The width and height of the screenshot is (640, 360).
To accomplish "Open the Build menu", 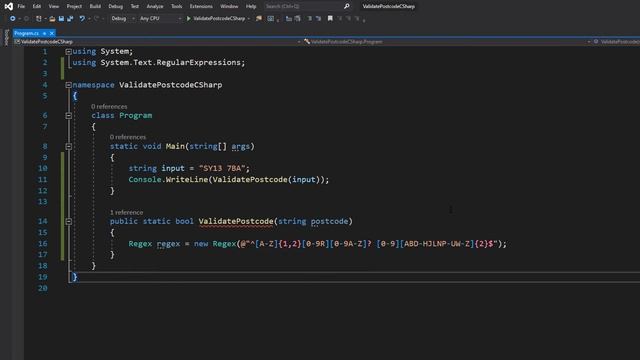I will tap(95, 6).
